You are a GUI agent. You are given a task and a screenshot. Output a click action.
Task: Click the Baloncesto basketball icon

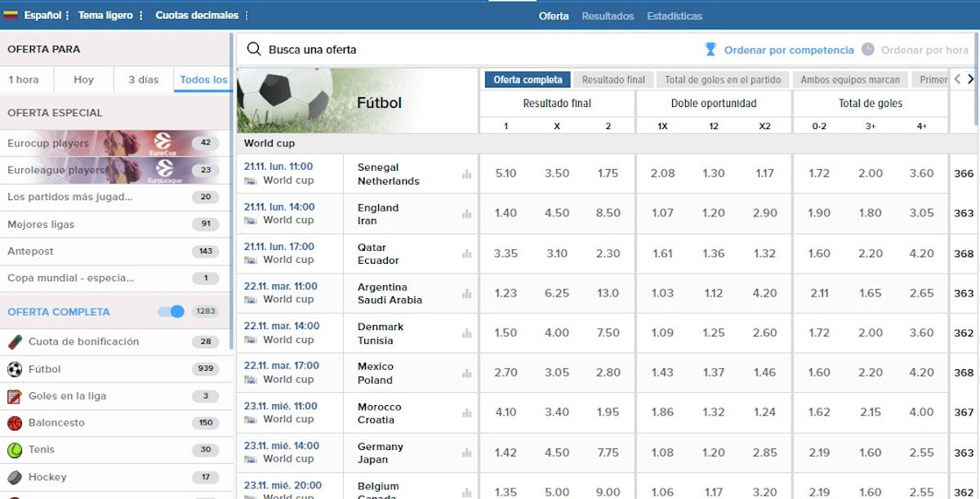[x=15, y=423]
